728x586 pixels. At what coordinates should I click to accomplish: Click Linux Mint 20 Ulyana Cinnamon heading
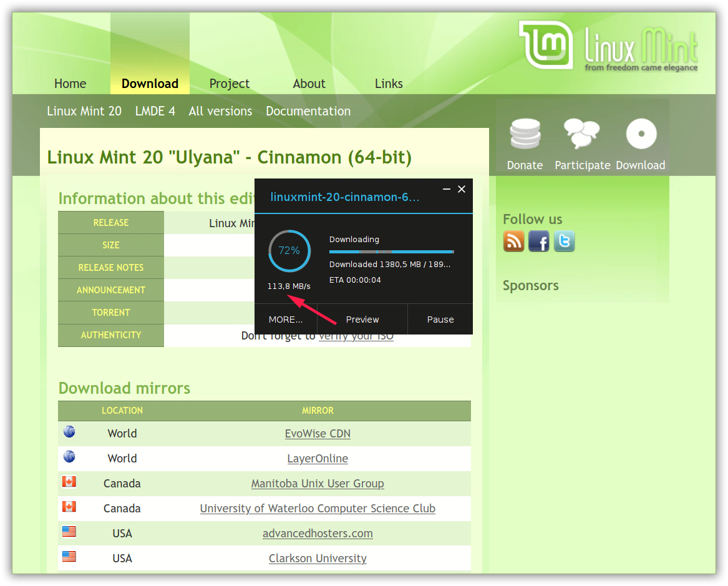pyautogui.click(x=230, y=157)
